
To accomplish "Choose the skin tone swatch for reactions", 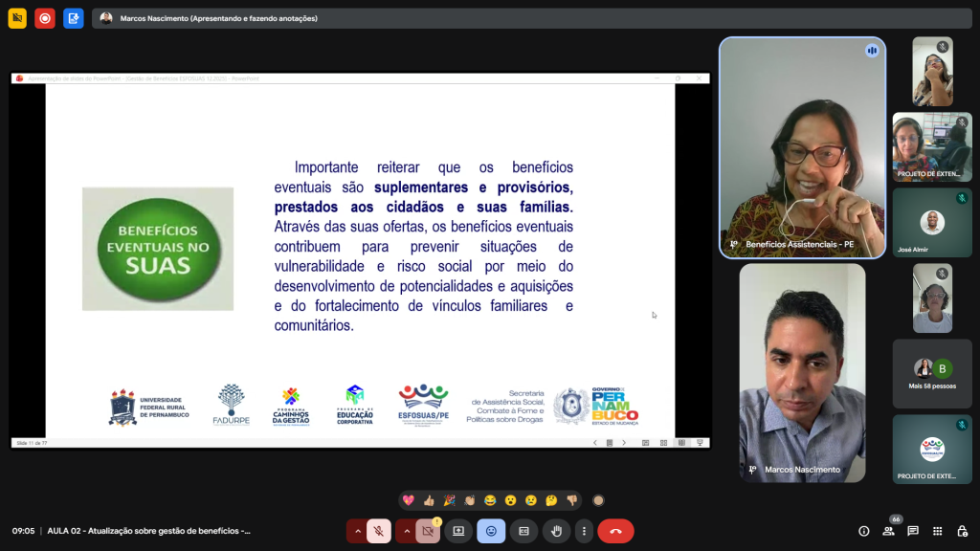I will (598, 499).
